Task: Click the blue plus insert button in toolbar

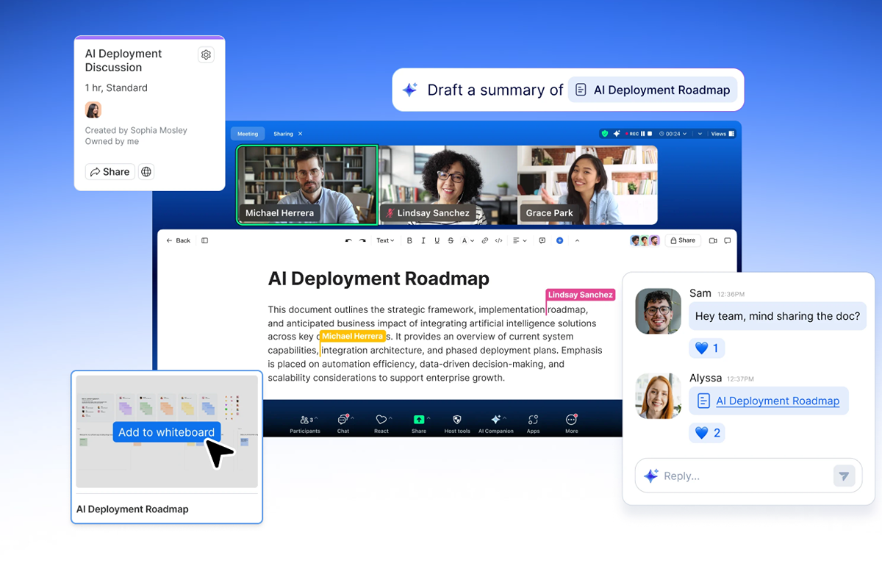Action: [x=559, y=240]
